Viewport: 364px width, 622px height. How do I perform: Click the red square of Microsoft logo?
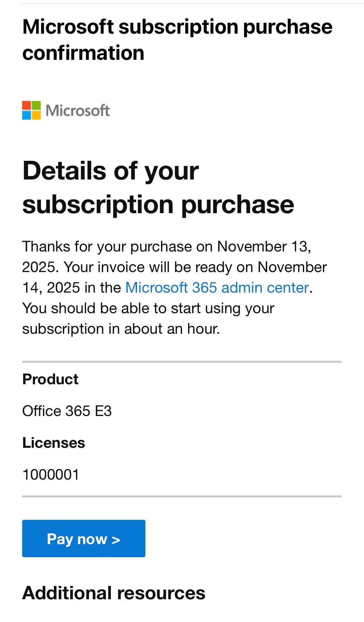[x=26, y=105]
